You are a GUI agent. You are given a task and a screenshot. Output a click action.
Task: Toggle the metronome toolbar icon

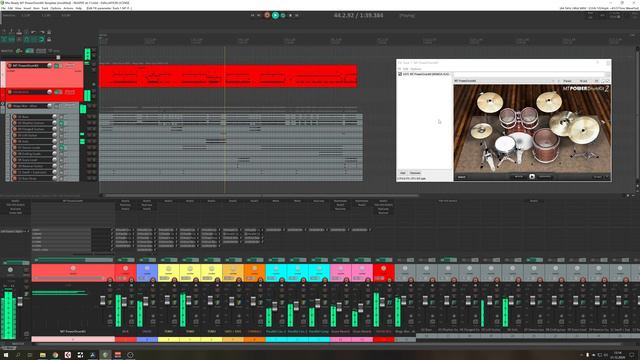[49, 32]
